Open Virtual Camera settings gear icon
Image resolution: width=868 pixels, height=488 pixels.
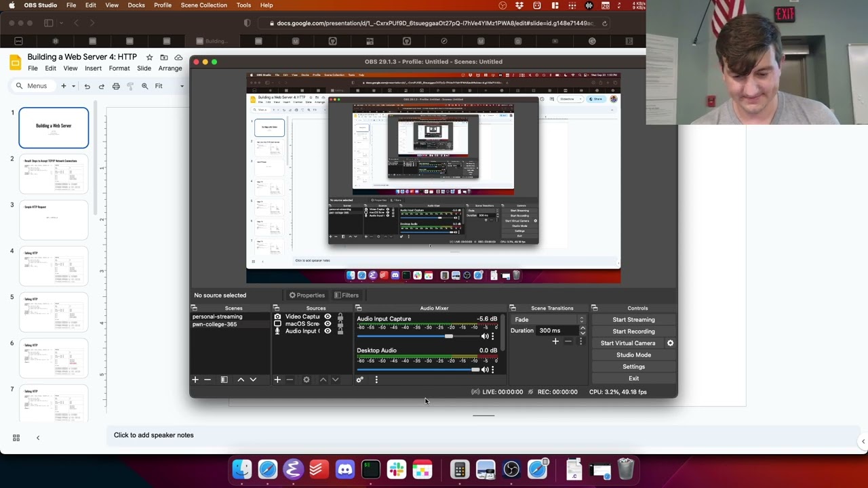click(671, 343)
